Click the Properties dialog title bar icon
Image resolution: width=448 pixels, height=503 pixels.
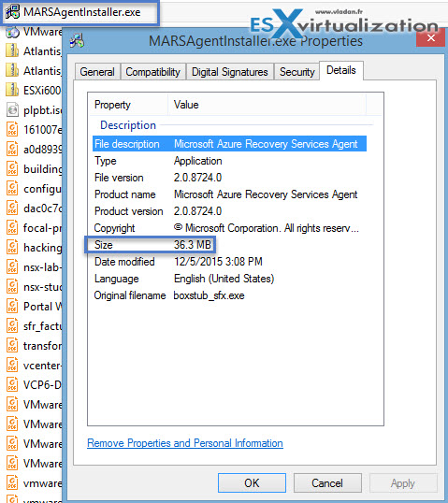coord(77,41)
